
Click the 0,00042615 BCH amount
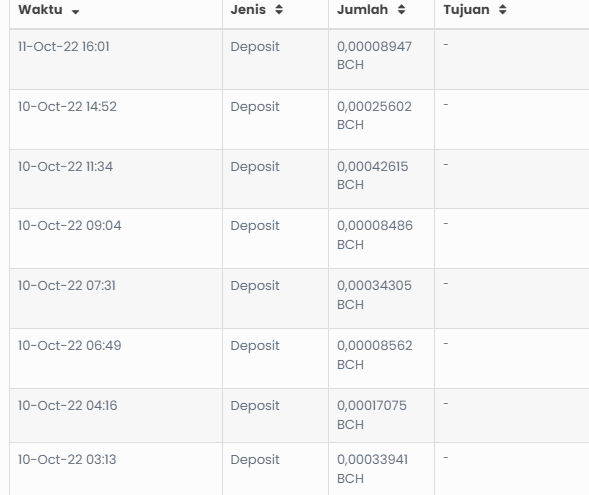point(373,175)
